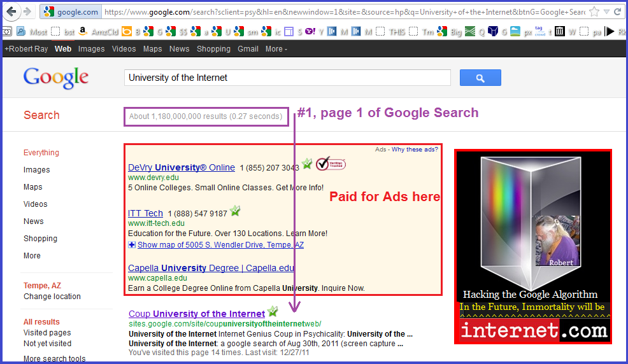
Task: Open the black play-arrow bookmark
Action: point(610,31)
